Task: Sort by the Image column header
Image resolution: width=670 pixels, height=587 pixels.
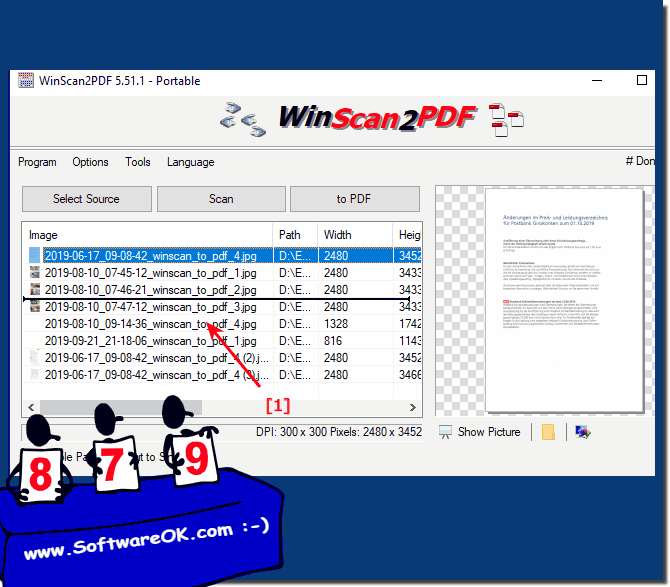Action: coord(147,235)
